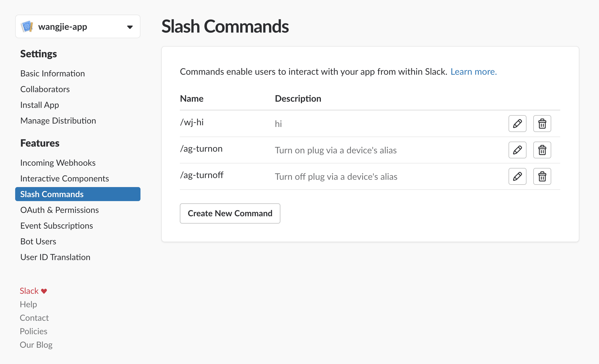The height and width of the screenshot is (364, 599).
Task: Edit the /wj-hi command with pencil icon
Action: pyautogui.click(x=517, y=124)
